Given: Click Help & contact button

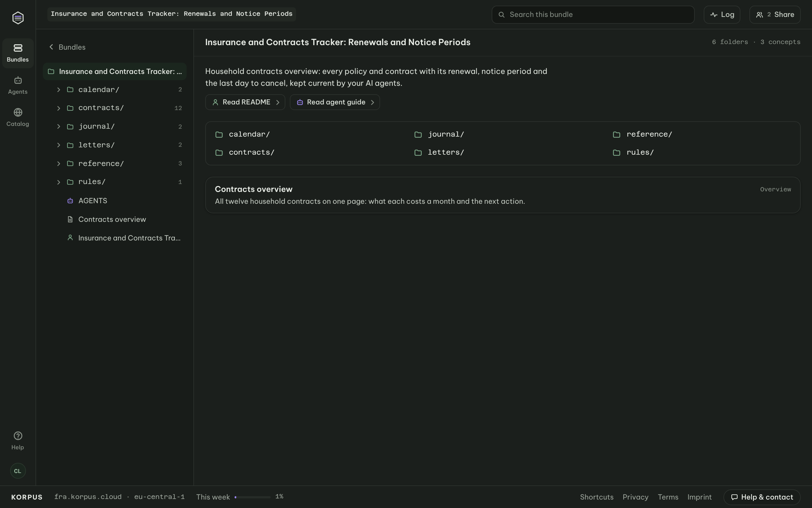Looking at the screenshot, I should pyautogui.click(x=762, y=497).
